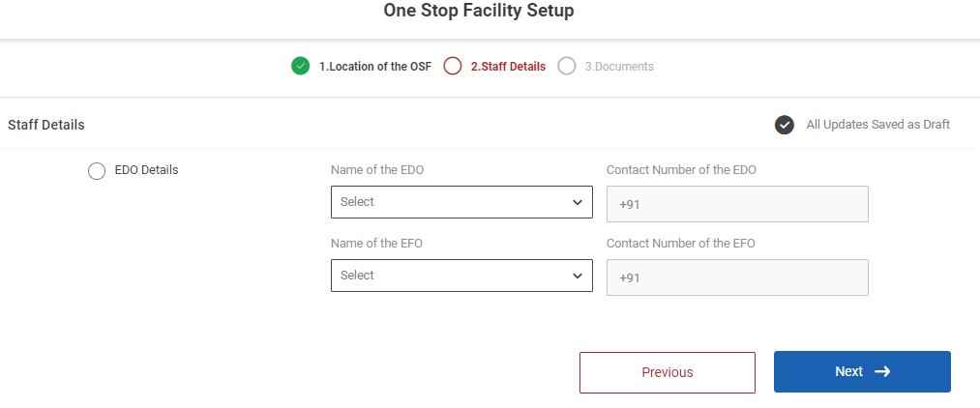Image resolution: width=980 pixels, height=408 pixels.
Task: Click the chevron arrow of EFO name select
Action: (x=578, y=276)
